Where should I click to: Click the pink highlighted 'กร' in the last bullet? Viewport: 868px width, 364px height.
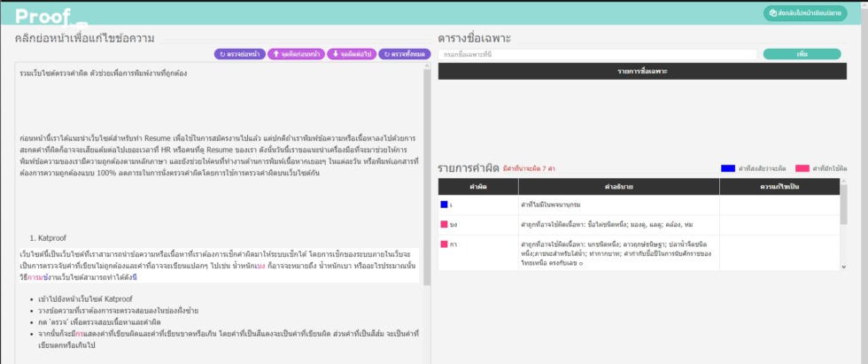79,334
